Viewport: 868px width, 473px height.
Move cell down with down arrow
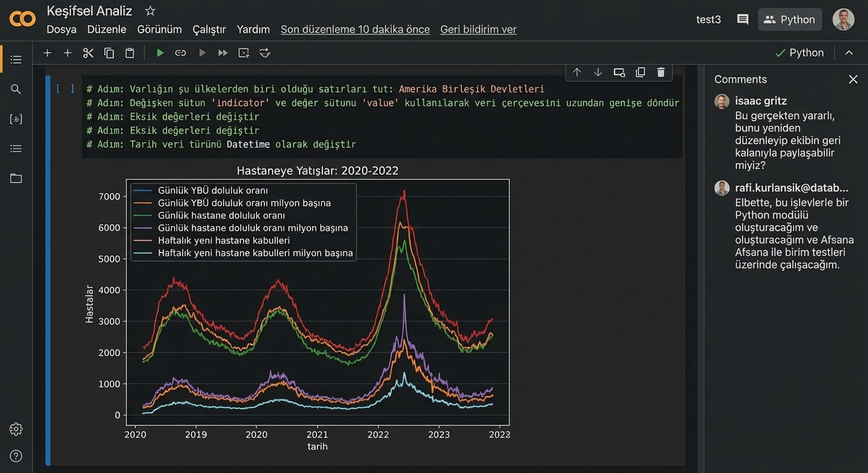point(598,73)
